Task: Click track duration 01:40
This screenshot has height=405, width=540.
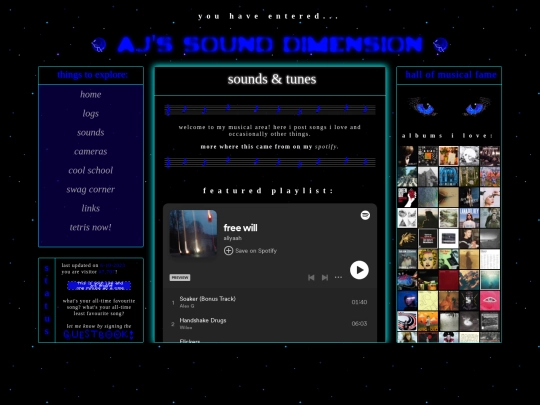Action: coord(359,302)
